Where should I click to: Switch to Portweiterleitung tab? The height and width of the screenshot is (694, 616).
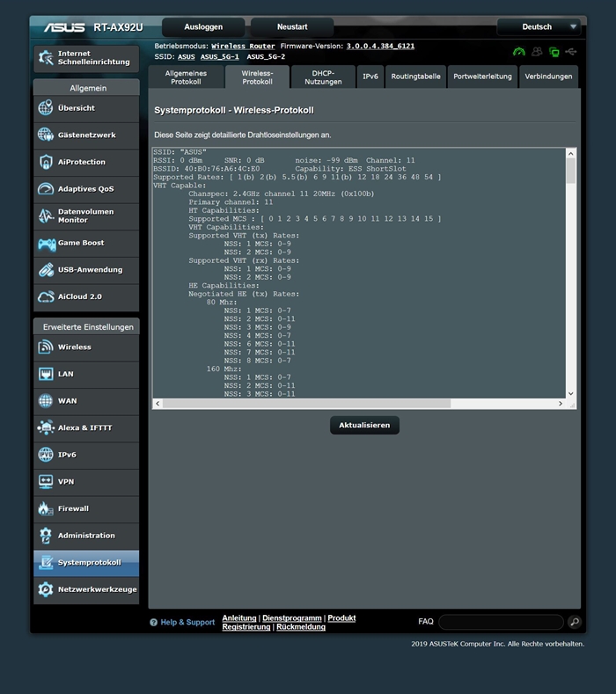click(x=483, y=77)
